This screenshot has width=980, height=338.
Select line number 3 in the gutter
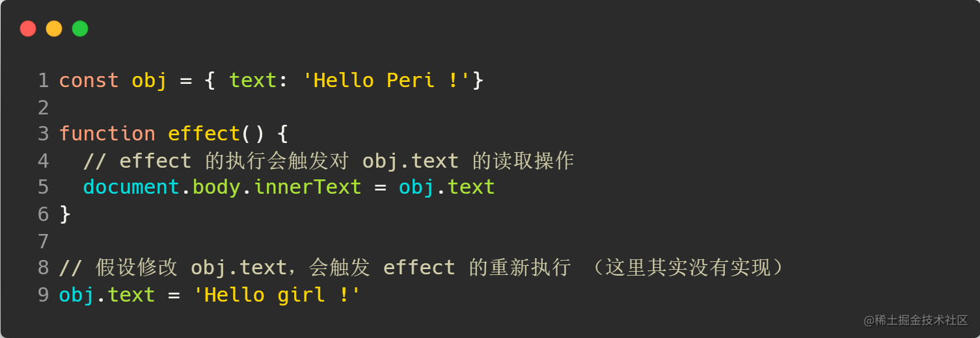[43, 134]
